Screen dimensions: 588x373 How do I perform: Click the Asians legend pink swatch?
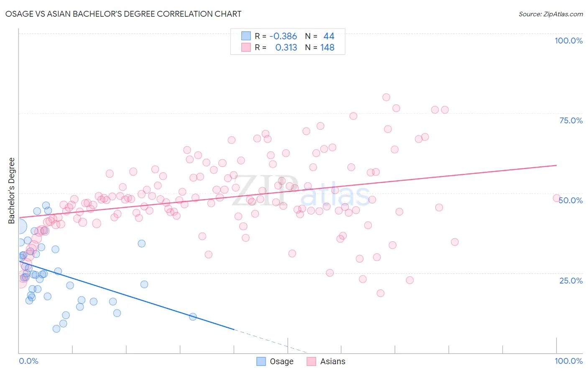click(x=311, y=361)
